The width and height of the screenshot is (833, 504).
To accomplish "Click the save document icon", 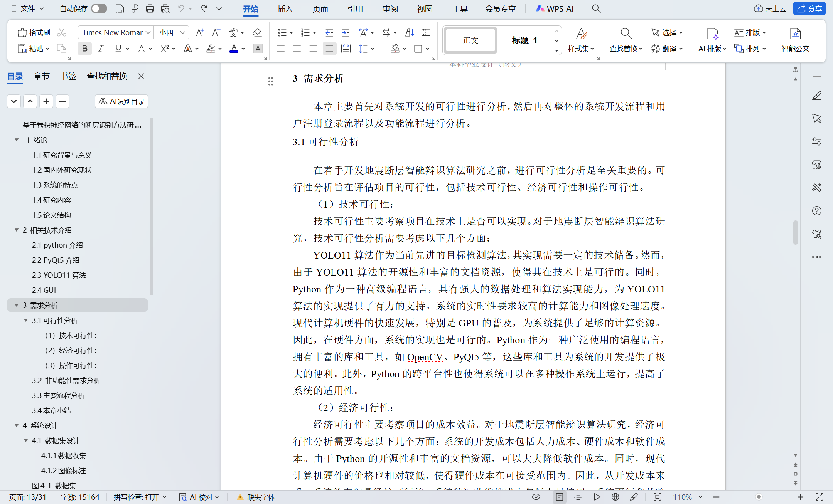I will (x=120, y=8).
